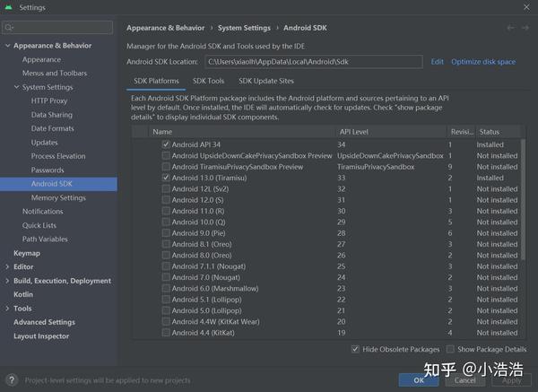Switch to the SDK Tools tab
This screenshot has height=392, width=538.
pyautogui.click(x=208, y=82)
